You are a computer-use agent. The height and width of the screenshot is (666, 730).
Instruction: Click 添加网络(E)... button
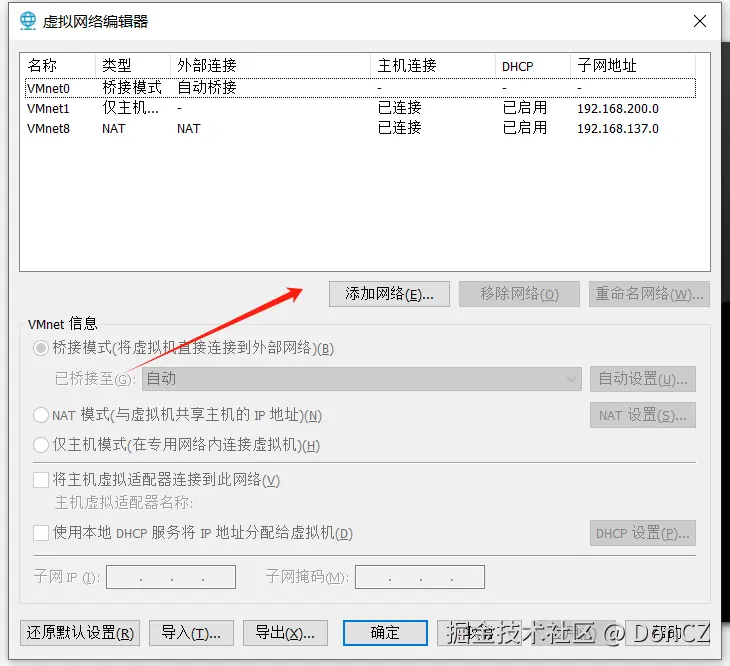click(389, 294)
